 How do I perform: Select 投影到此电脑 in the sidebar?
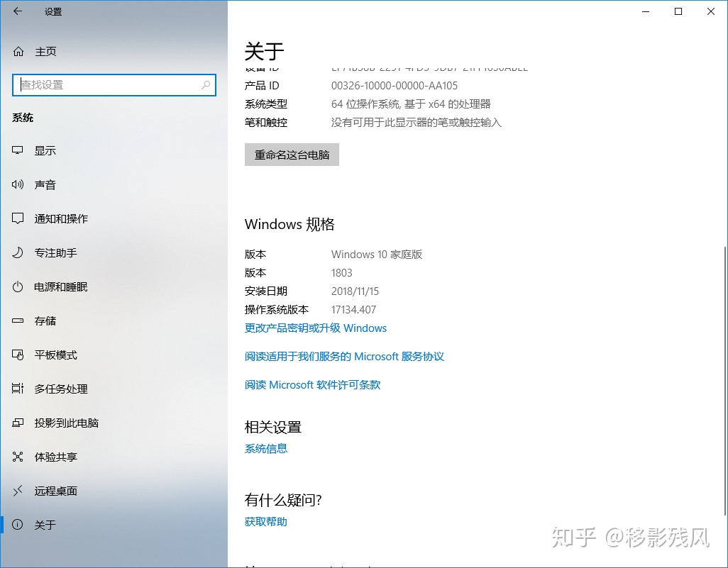click(x=67, y=423)
